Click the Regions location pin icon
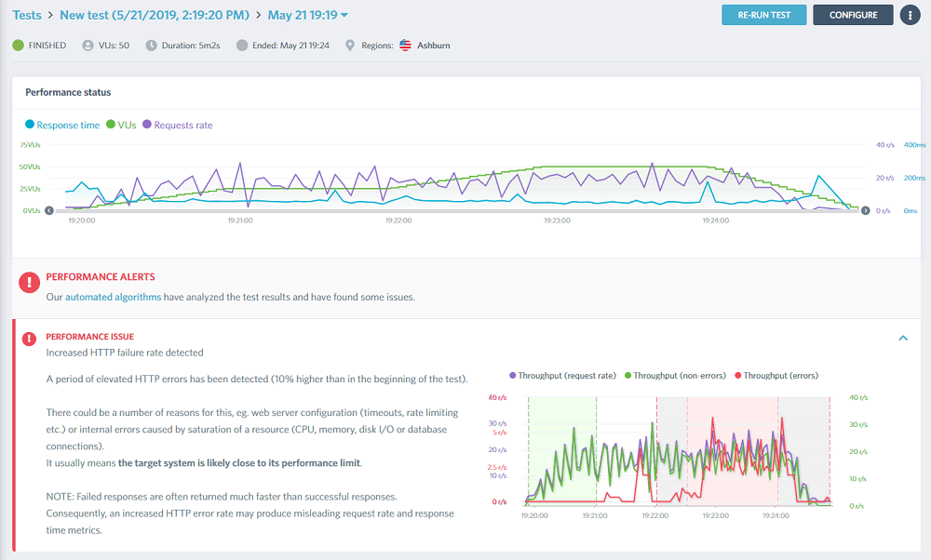Image resolution: width=931 pixels, height=560 pixels. [350, 45]
